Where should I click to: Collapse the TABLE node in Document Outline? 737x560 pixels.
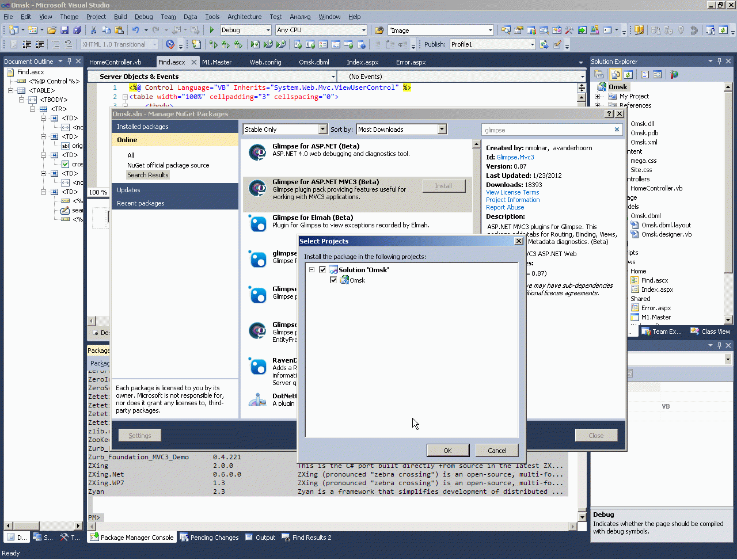11,90
